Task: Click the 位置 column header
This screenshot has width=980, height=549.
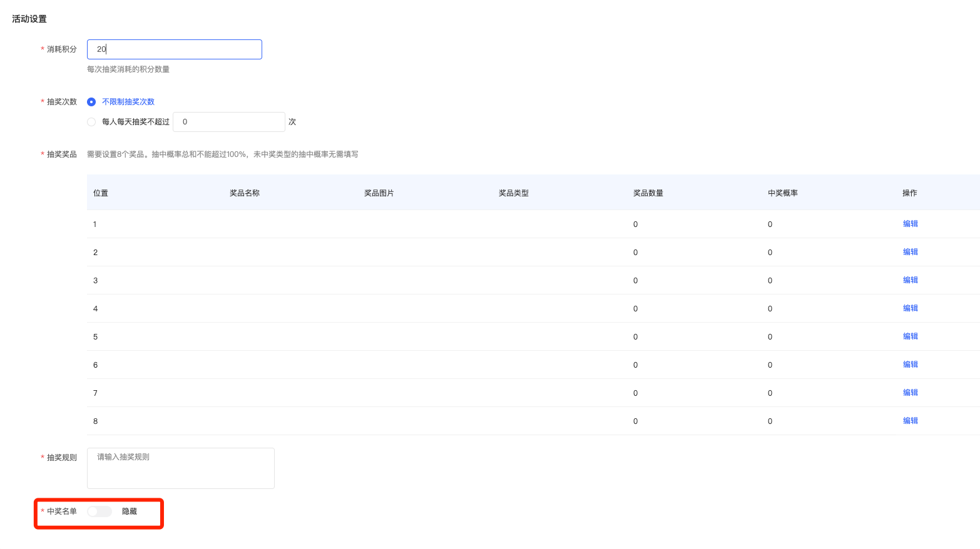Action: click(101, 193)
